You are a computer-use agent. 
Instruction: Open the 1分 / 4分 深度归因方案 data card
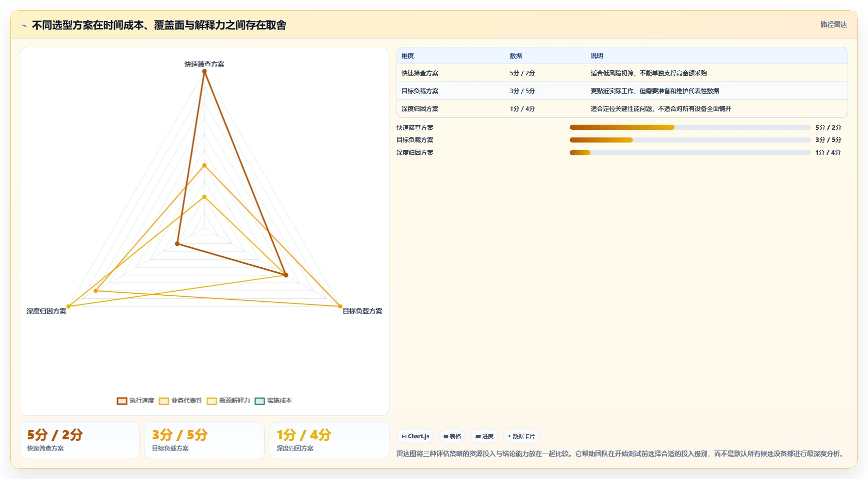(x=329, y=440)
